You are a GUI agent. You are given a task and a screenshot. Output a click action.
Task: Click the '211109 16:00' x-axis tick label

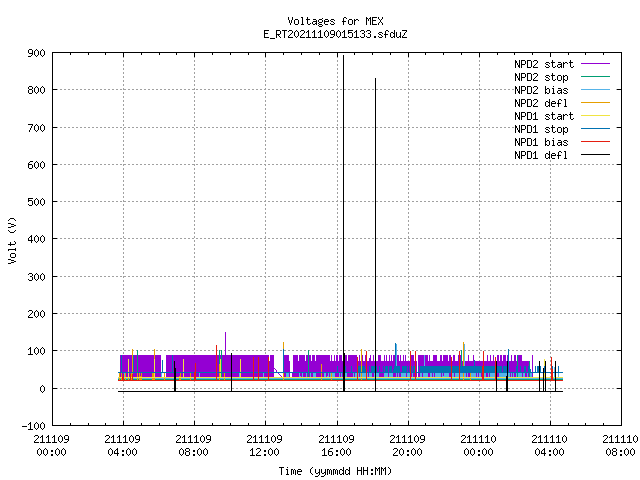(x=336, y=446)
